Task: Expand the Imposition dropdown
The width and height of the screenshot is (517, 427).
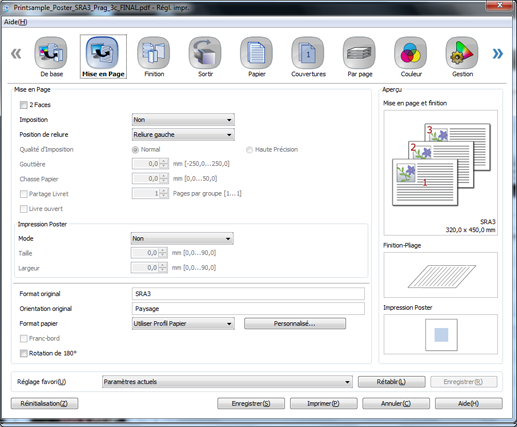Action: pos(183,120)
